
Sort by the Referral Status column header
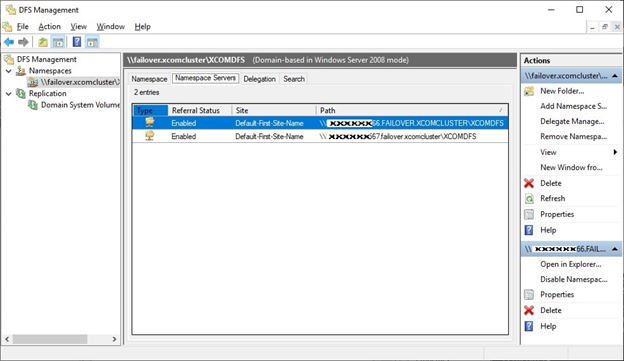coord(200,110)
